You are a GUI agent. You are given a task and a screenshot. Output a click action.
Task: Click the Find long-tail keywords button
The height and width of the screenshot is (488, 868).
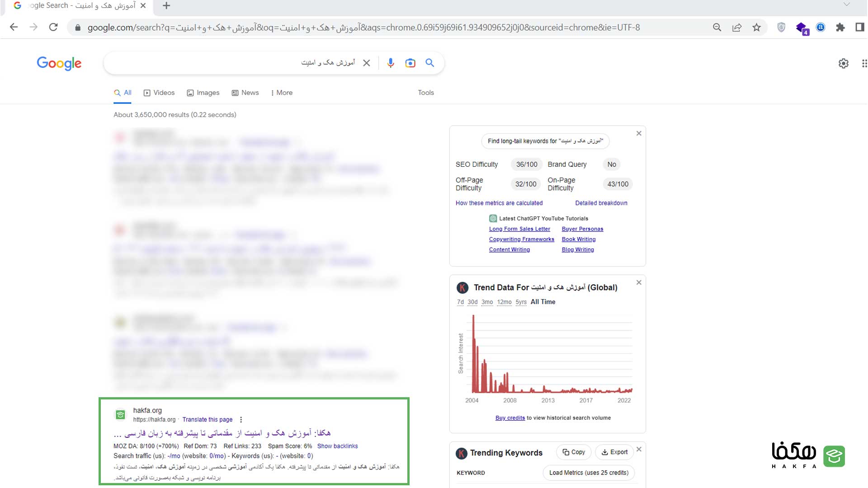coord(545,141)
